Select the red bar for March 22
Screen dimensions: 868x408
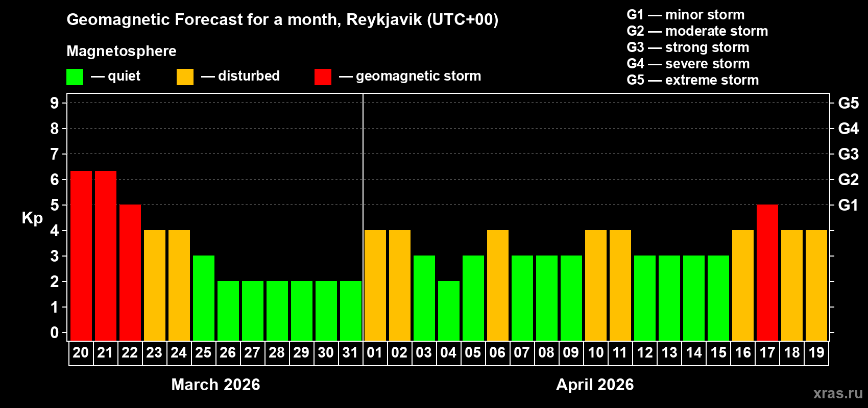pyautogui.click(x=130, y=272)
